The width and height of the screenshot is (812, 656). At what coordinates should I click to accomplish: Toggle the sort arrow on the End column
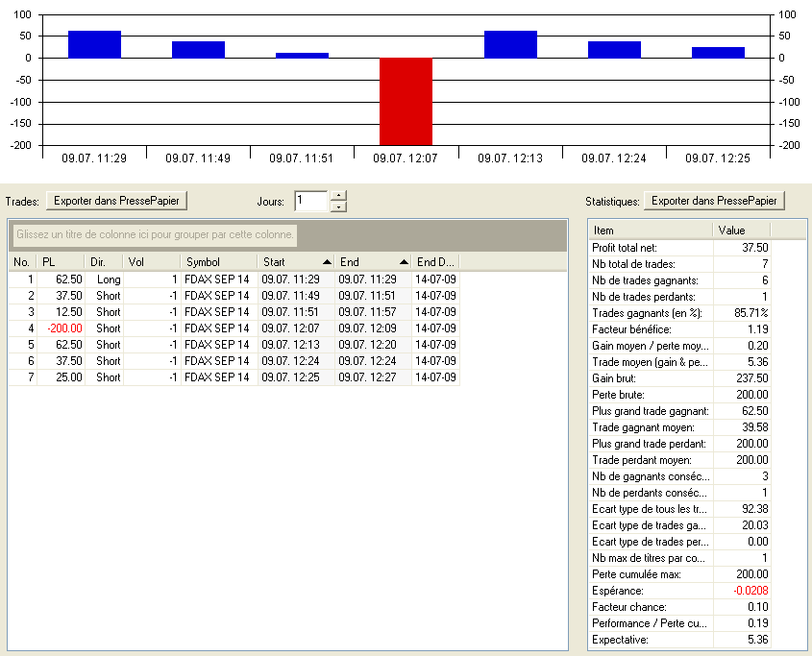tap(405, 262)
